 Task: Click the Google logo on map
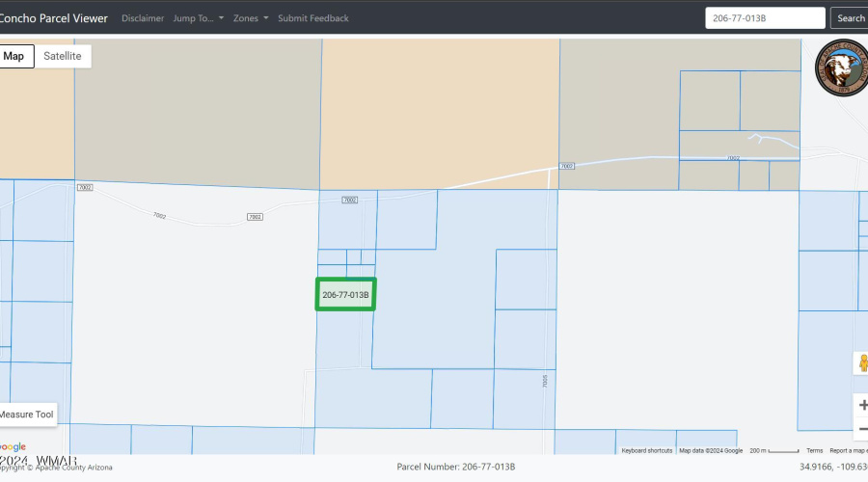tap(13, 446)
